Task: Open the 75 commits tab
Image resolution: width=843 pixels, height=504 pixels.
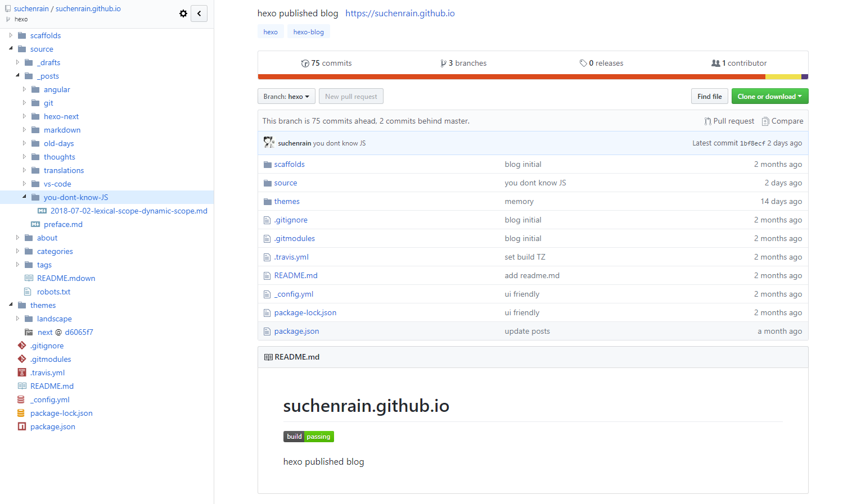Action: point(326,63)
